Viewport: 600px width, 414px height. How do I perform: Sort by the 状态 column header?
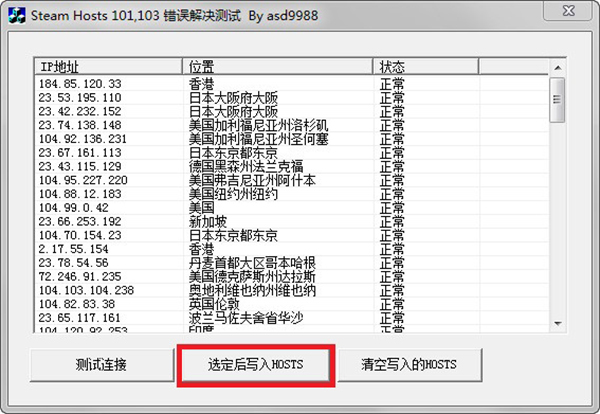426,67
